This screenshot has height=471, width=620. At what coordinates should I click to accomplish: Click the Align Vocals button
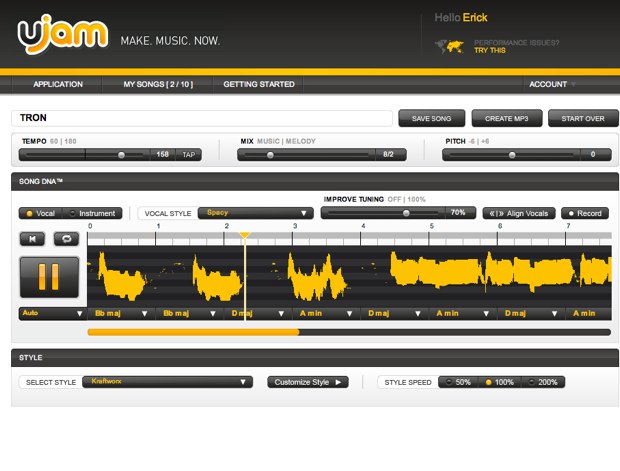(x=519, y=214)
